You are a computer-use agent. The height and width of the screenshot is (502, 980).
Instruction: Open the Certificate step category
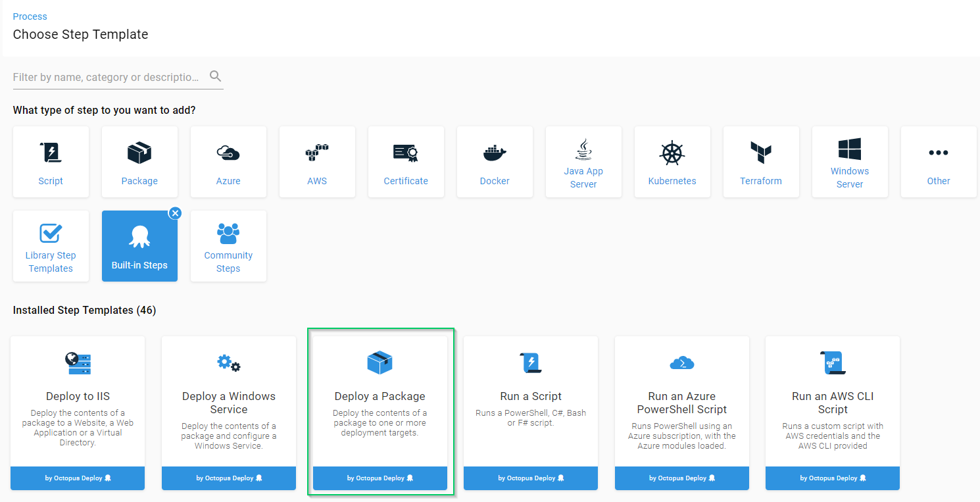click(406, 162)
